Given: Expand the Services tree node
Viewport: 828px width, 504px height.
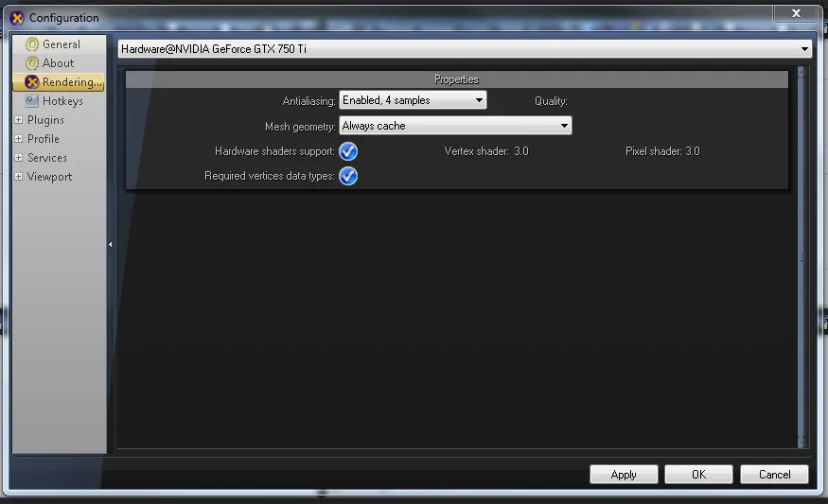Looking at the screenshot, I should pos(19,158).
